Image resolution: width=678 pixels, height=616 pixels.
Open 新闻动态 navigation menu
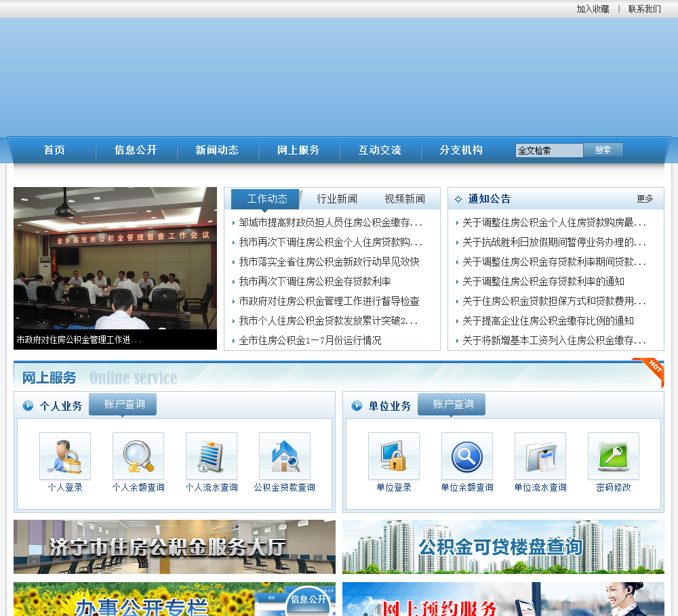click(x=217, y=150)
